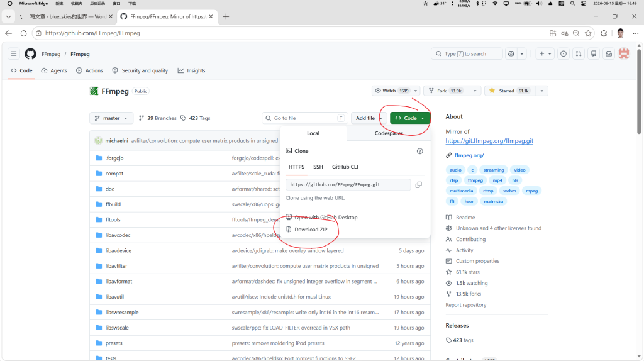The image size is (644, 361).
Task: Expand the master branch dropdown
Action: tap(111, 118)
